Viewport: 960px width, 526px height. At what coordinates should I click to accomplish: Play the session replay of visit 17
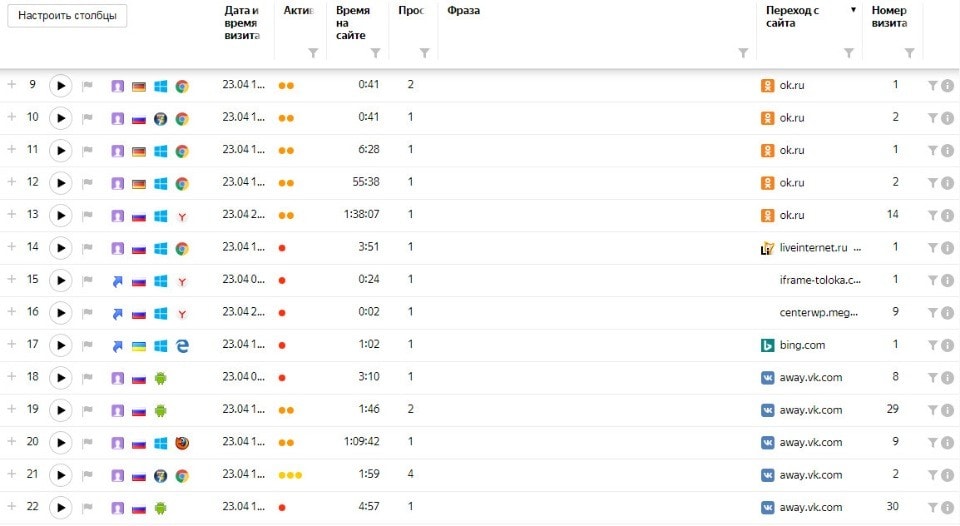[61, 345]
